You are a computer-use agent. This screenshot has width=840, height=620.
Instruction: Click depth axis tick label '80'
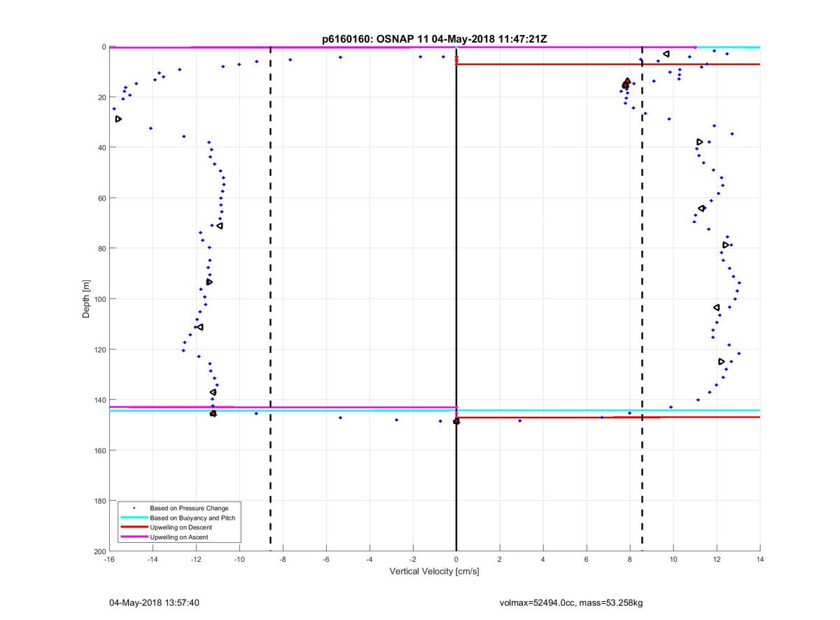click(101, 249)
